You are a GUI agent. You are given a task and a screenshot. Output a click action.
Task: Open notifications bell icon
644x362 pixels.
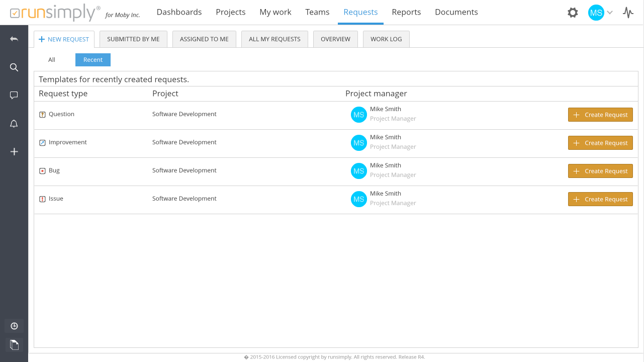click(14, 124)
